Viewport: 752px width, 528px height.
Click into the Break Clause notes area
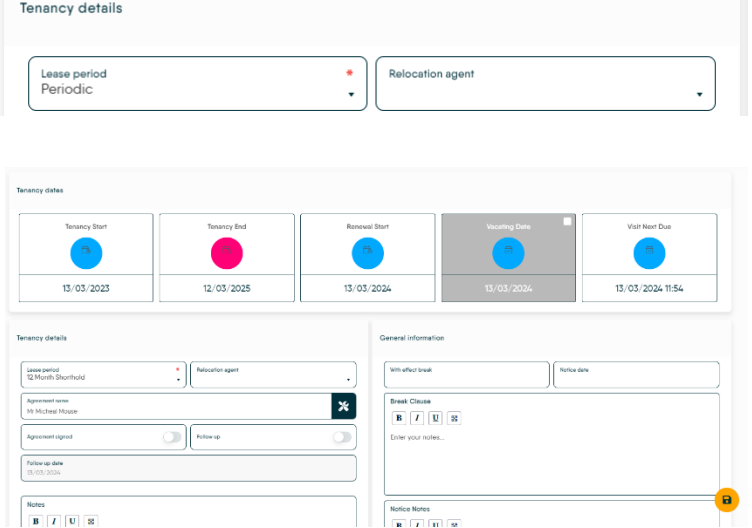(x=551, y=460)
